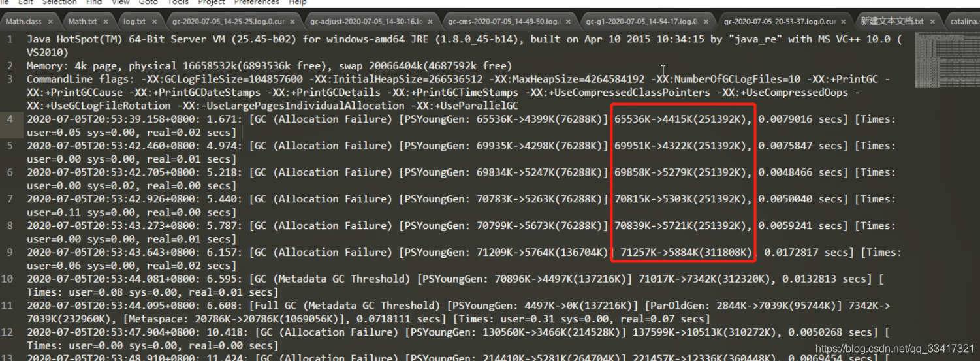Select line number 3 in the gutter
980x361 pixels.
pos(10,79)
